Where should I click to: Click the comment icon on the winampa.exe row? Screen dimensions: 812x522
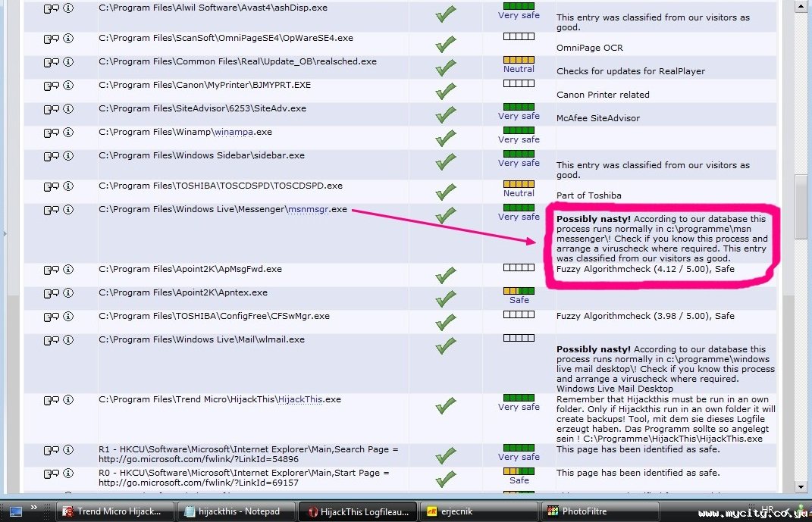[x=52, y=133]
